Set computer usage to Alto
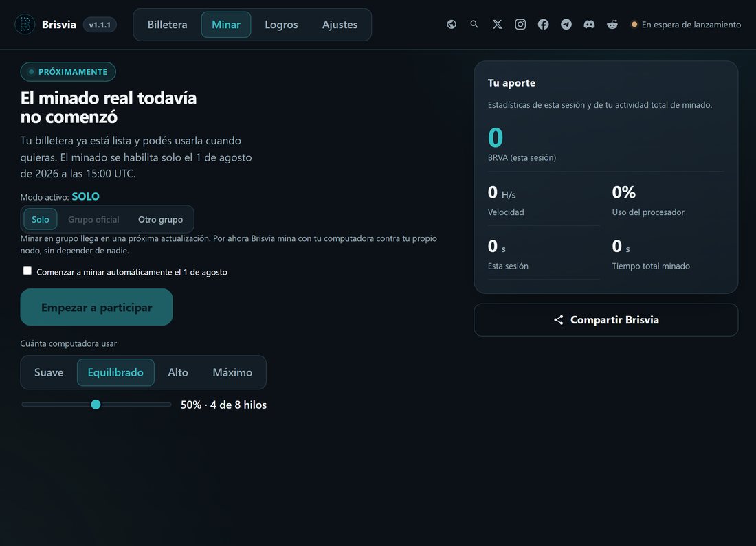The width and height of the screenshot is (756, 546). (x=178, y=372)
